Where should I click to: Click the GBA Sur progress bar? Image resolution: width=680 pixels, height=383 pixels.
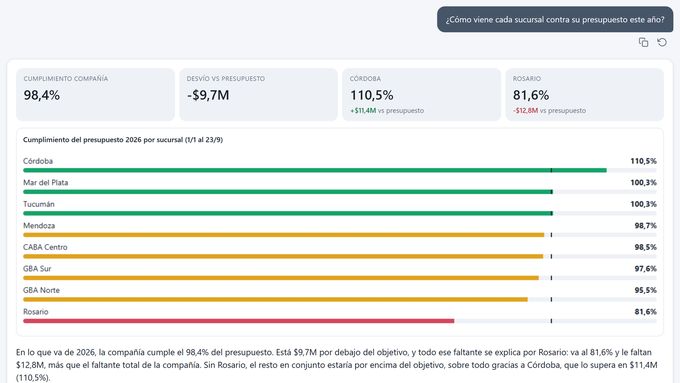point(281,278)
